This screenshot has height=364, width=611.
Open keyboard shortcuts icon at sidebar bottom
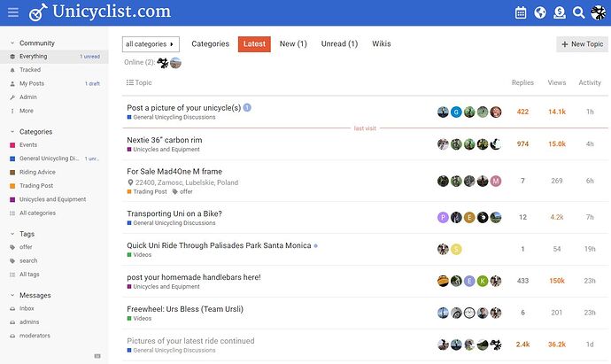click(97, 355)
